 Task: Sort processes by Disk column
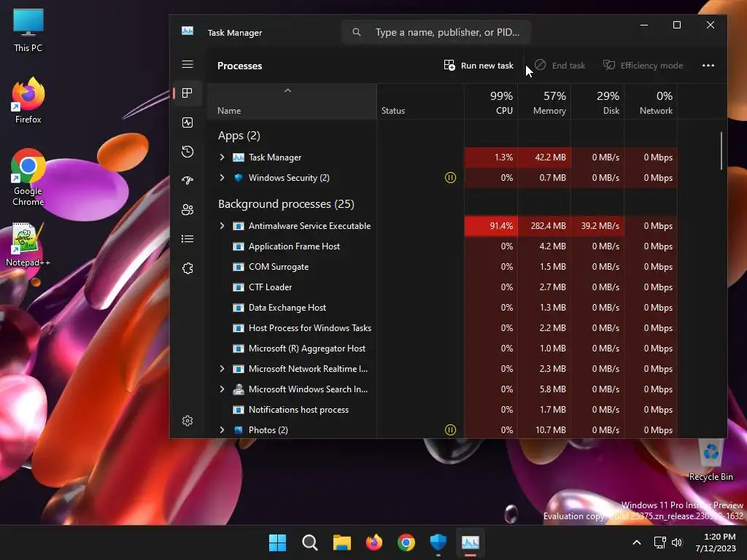click(598, 102)
